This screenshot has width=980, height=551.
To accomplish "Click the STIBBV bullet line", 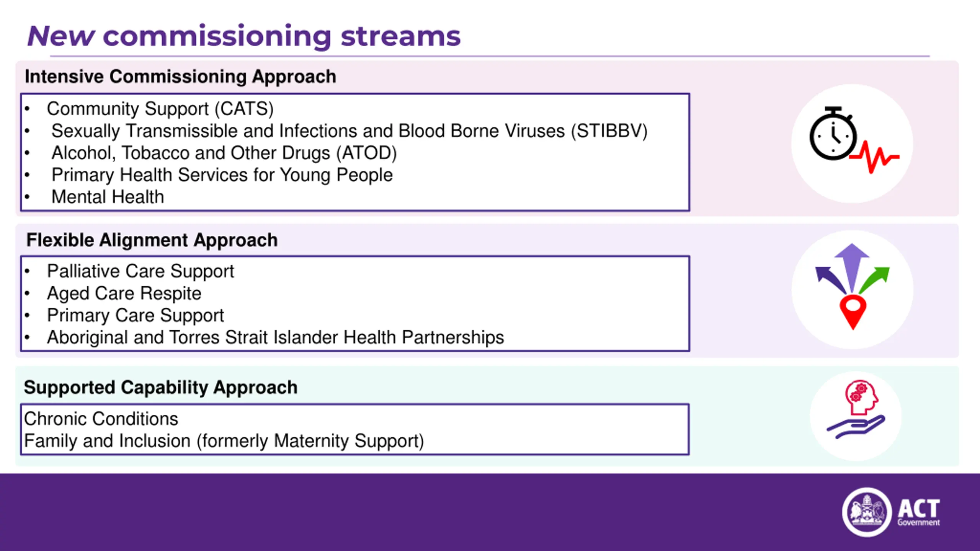I will coord(349,131).
